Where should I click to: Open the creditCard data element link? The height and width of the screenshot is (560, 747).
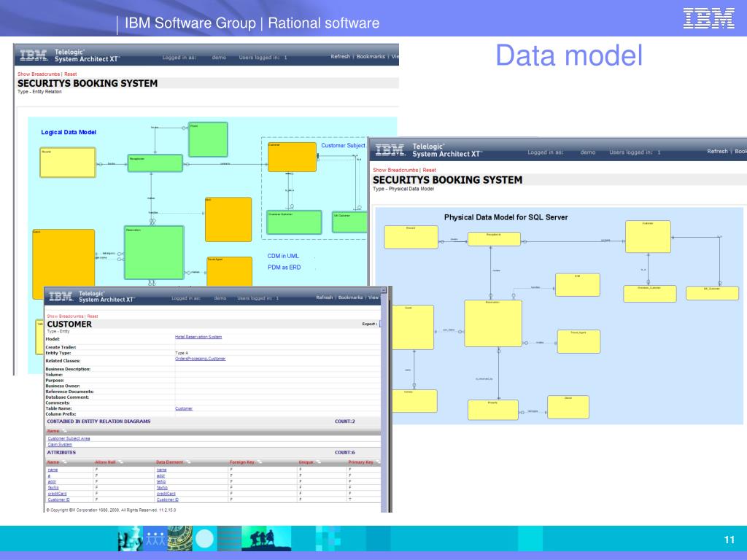(x=166, y=494)
